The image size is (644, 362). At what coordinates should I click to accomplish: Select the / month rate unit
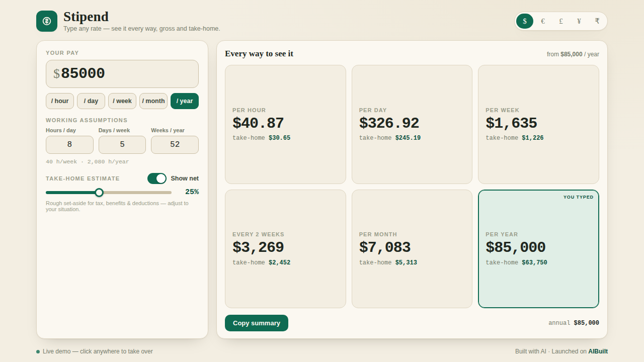tap(153, 101)
